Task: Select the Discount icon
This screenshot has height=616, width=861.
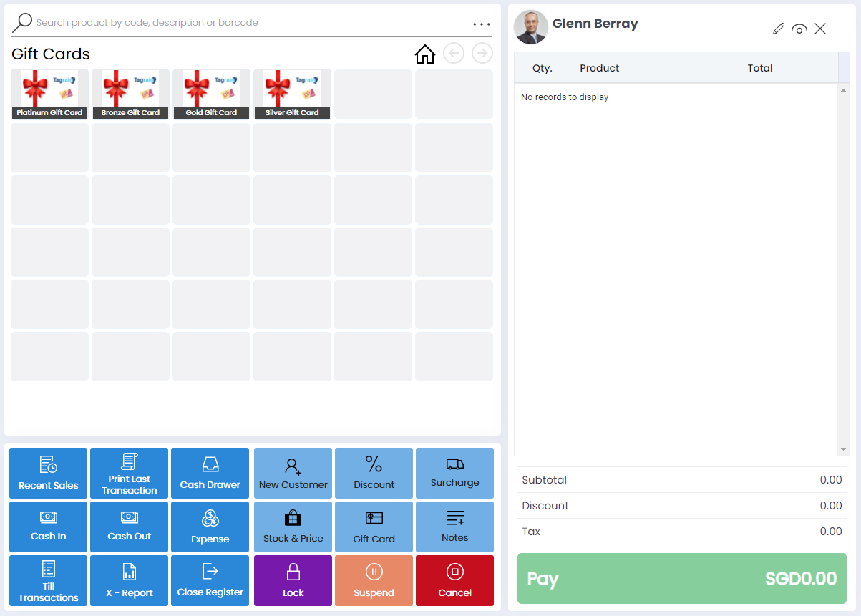Action: pyautogui.click(x=374, y=473)
